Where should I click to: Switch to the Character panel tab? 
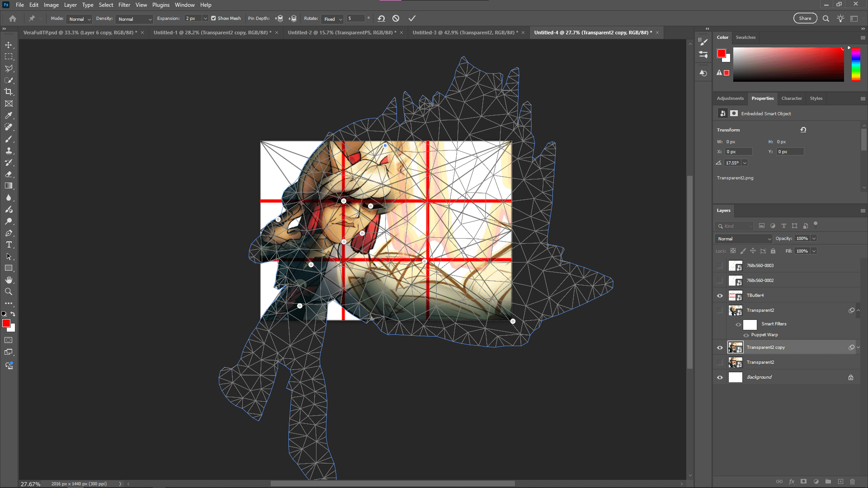pyautogui.click(x=791, y=98)
